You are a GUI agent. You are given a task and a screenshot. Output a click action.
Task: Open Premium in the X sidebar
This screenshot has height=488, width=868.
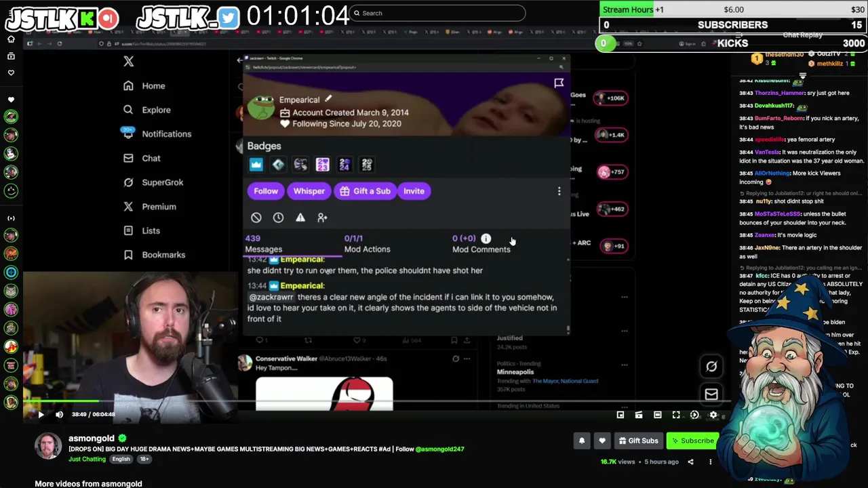click(150, 207)
